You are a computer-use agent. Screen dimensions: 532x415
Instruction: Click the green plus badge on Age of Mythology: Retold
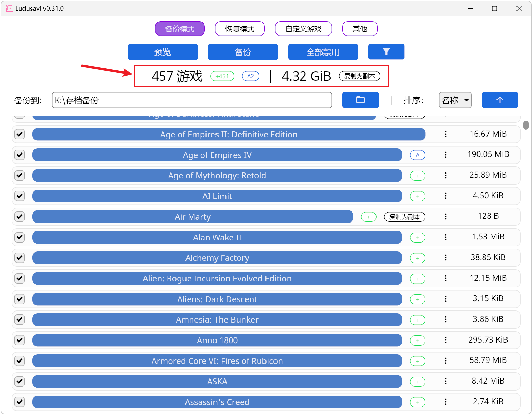click(418, 176)
